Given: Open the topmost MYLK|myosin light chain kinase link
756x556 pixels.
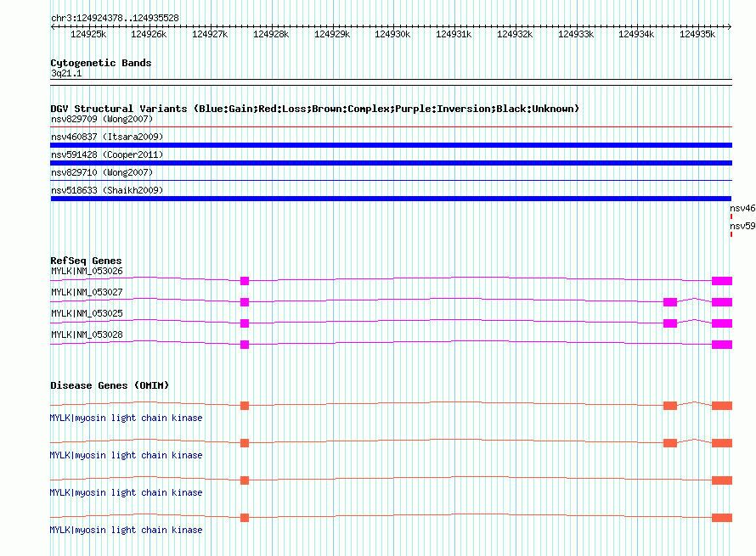Looking at the screenshot, I should [x=127, y=418].
